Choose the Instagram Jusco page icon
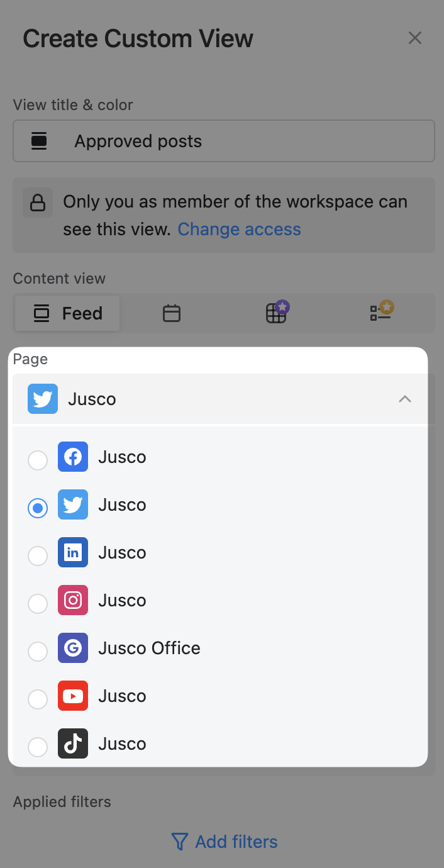Image resolution: width=444 pixels, height=868 pixels. pyautogui.click(x=73, y=600)
